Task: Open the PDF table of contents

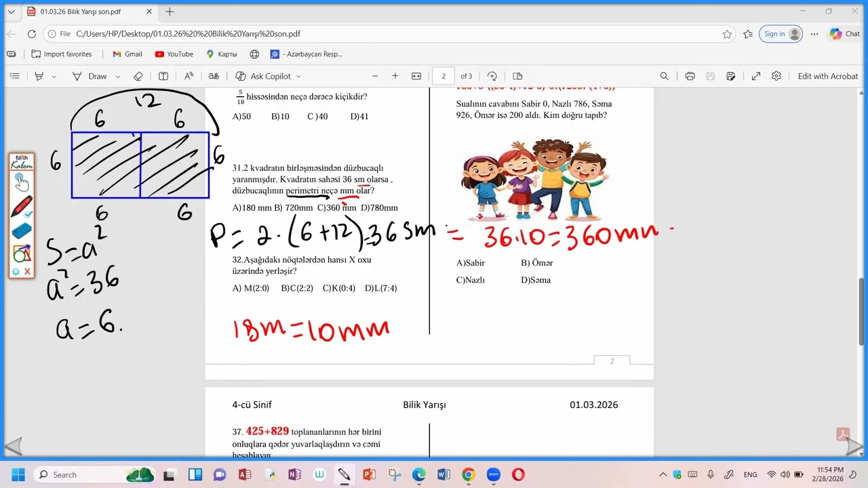Action: coord(15,76)
